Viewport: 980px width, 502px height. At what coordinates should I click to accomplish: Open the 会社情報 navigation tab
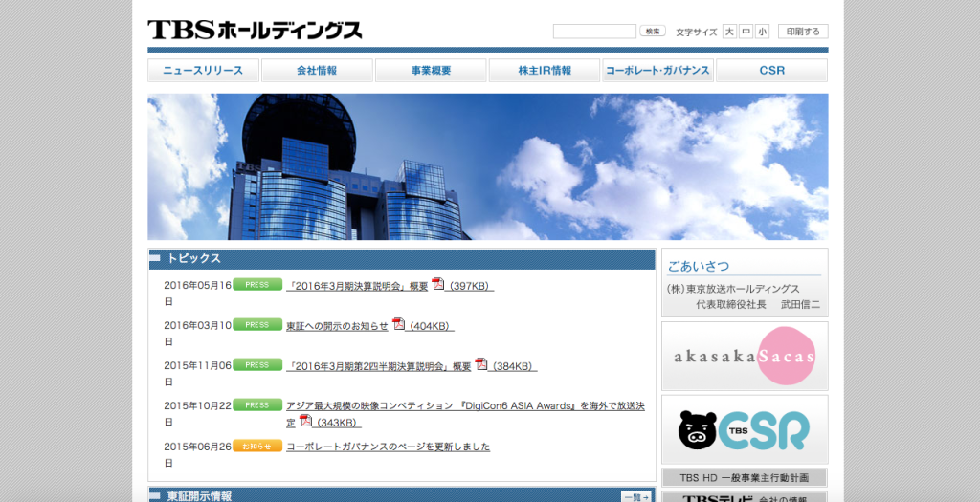coord(317,71)
